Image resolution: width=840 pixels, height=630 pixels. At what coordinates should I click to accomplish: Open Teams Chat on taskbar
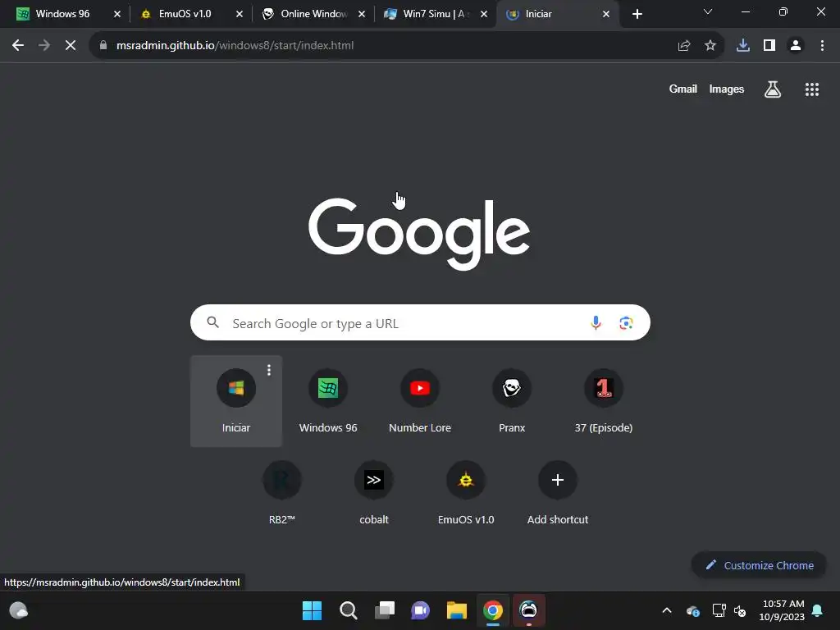(x=421, y=610)
